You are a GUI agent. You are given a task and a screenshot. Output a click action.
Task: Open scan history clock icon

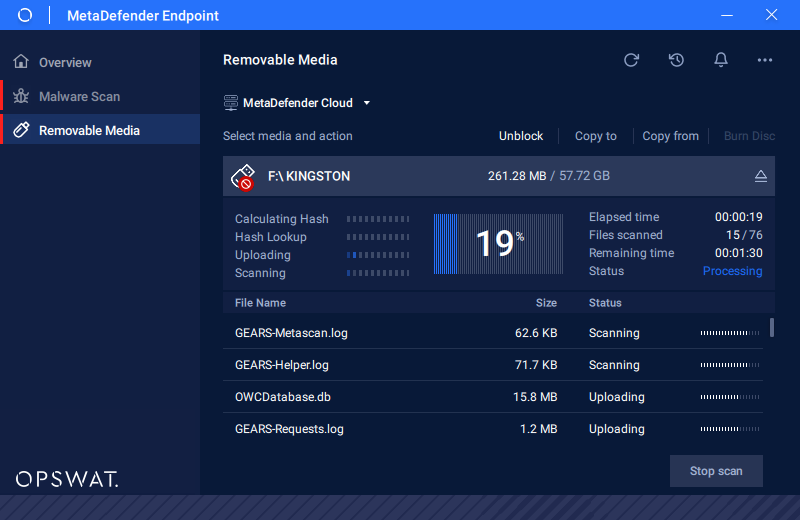coord(676,60)
